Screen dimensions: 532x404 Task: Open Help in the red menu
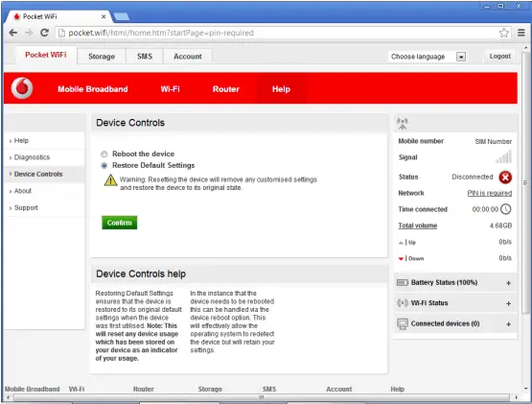(x=281, y=89)
